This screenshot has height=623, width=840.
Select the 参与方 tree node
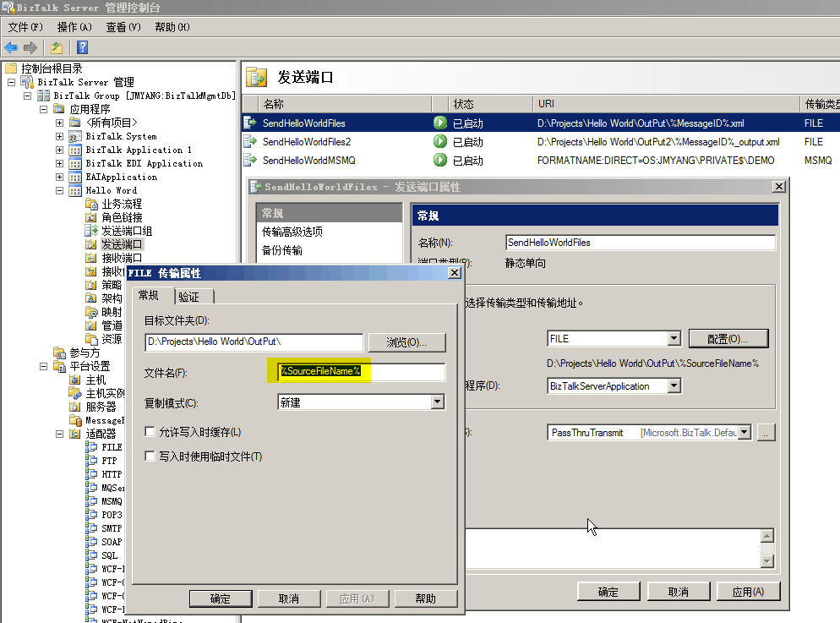coord(85,352)
